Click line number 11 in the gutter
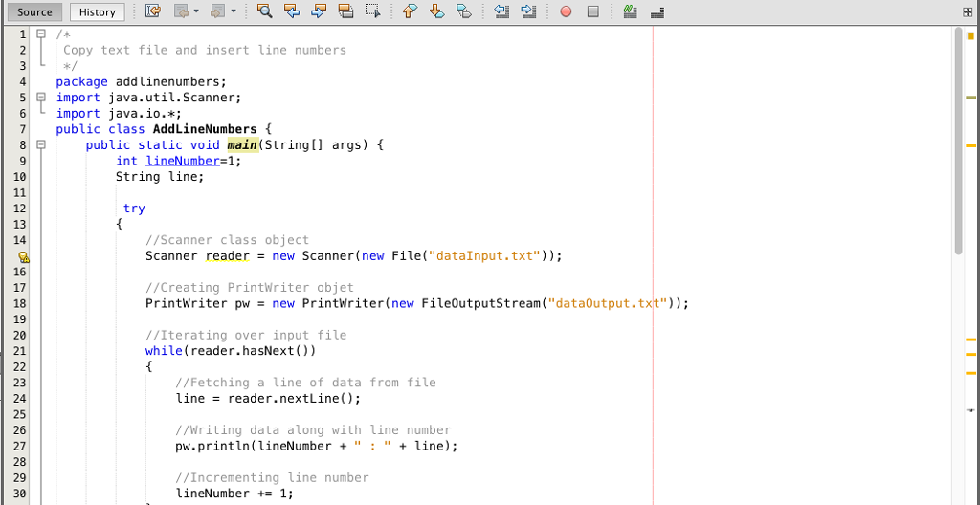The height and width of the screenshot is (505, 980). click(19, 192)
